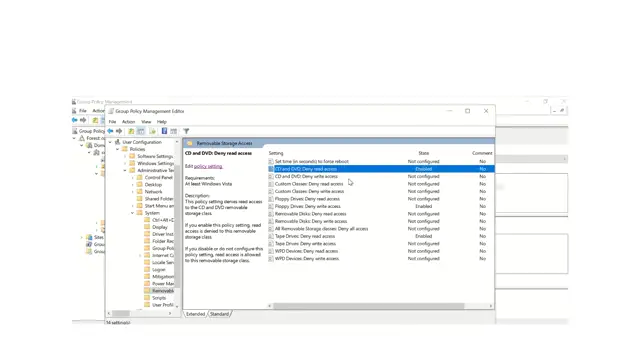The height and width of the screenshot is (360, 640).
Task: Click the Filter funnel toolbar icon
Action: (186, 131)
